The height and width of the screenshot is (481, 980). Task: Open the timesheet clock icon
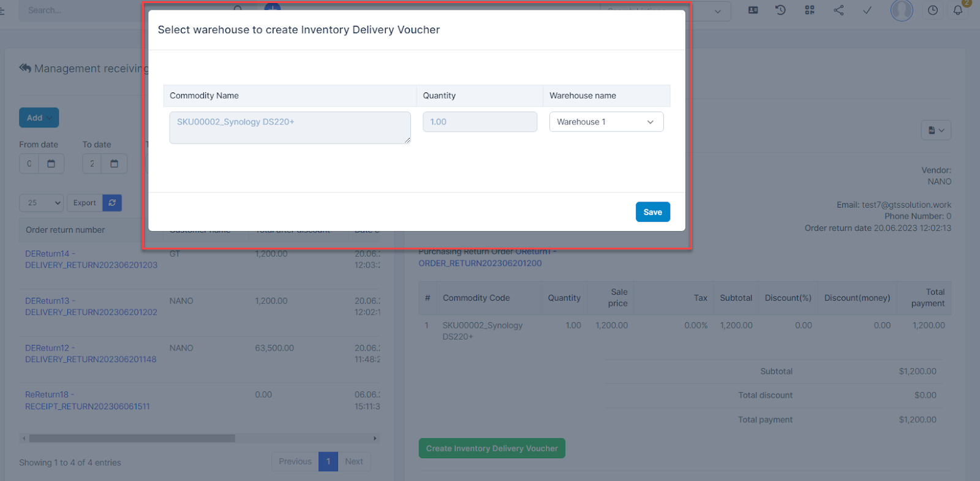pyautogui.click(x=932, y=10)
